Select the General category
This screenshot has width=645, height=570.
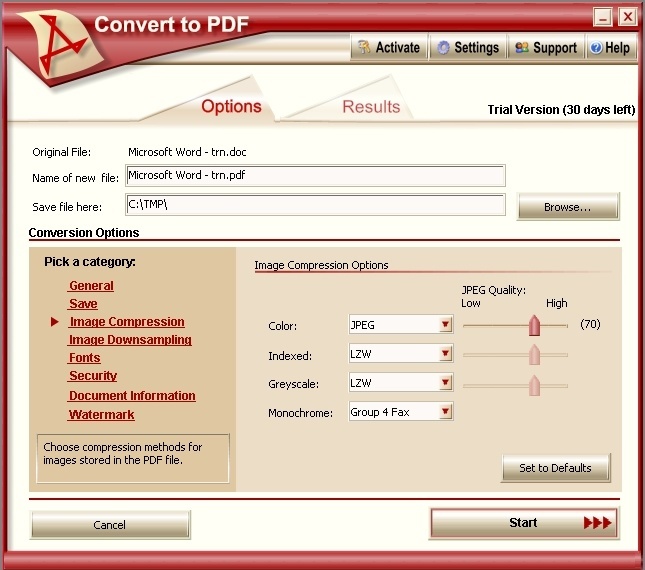click(91, 286)
